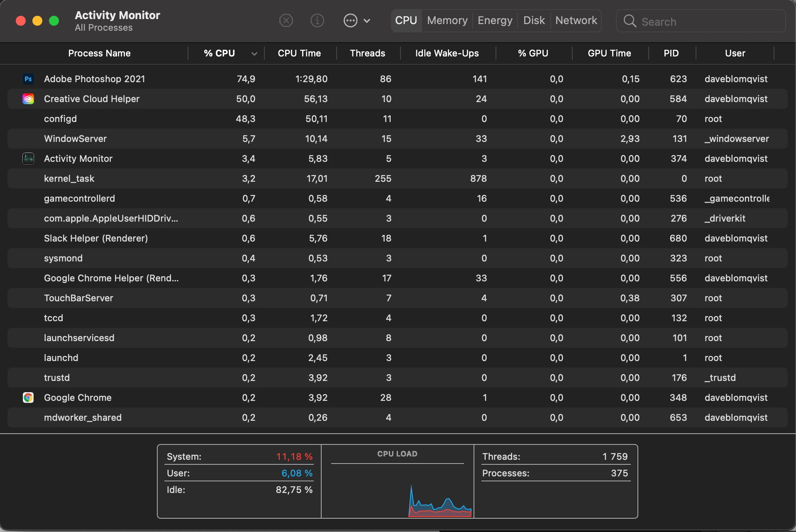Click the System CPU percentage value
This screenshot has width=796, height=532.
pyautogui.click(x=294, y=456)
